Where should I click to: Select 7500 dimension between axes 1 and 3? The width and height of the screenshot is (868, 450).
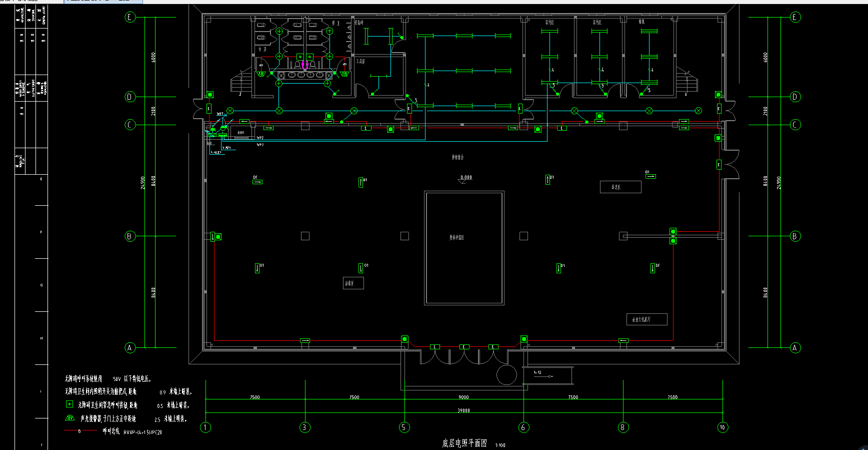(255, 397)
